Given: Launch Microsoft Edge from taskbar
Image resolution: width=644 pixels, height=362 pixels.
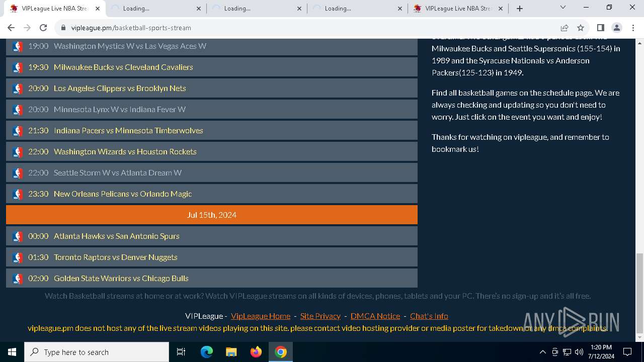Looking at the screenshot, I should click(x=207, y=352).
